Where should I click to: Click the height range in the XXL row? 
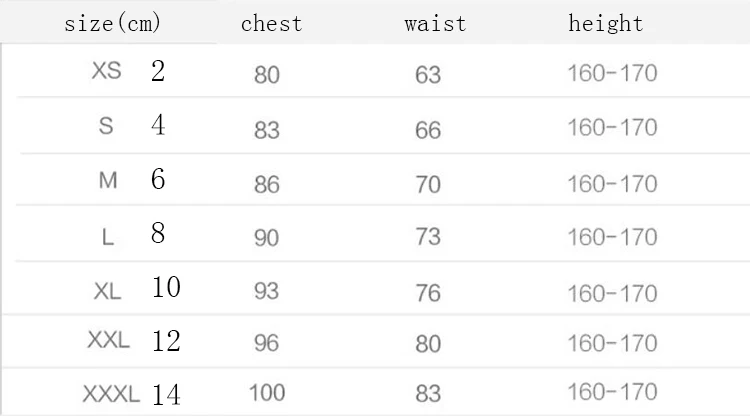(x=612, y=343)
